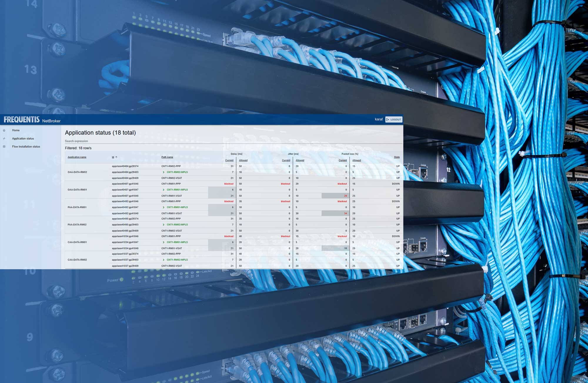Sort by the State column header
588x383 pixels.
[397, 157]
